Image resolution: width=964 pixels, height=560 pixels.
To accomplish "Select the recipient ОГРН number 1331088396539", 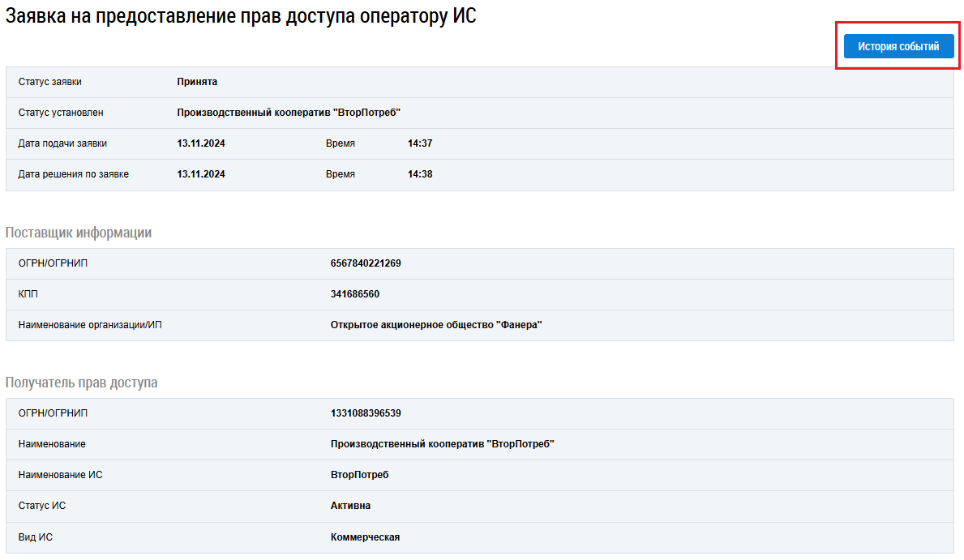I will coord(366,413).
